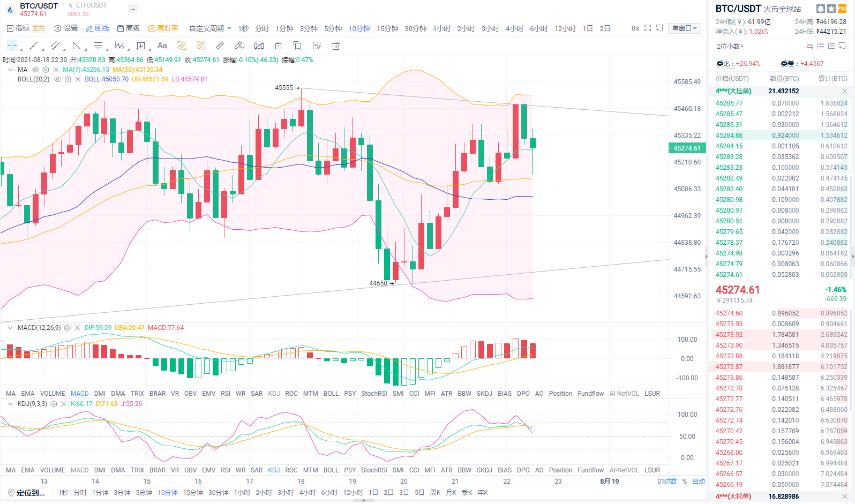This screenshot has width=855, height=504.
Task: Add BTC/USDT to favorites with star icon
Action: tap(831, 9)
